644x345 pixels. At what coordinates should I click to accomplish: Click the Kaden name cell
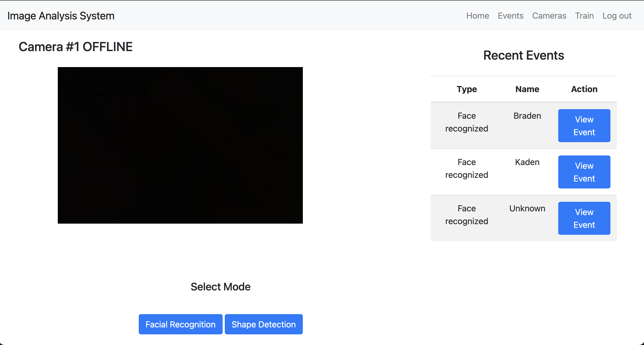click(x=527, y=162)
